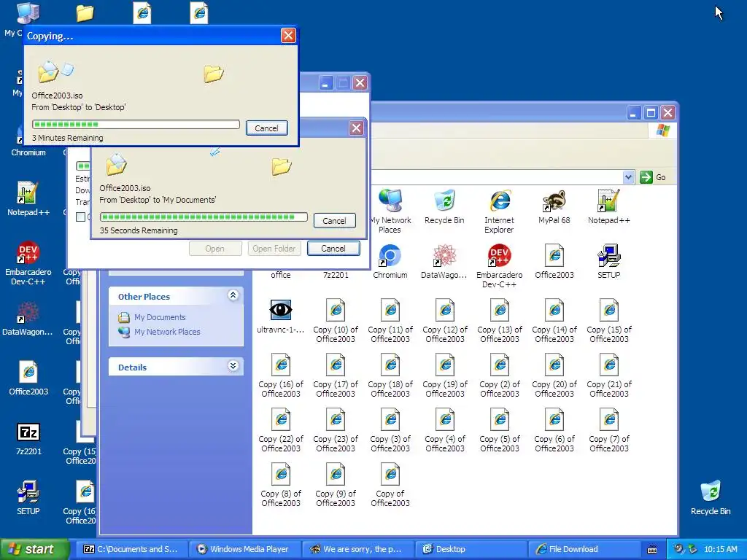Select Copy (20) of Office2003 file
This screenshot has height=560, width=747.
554,375
